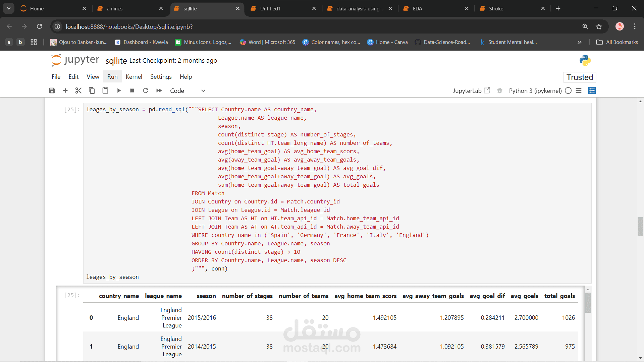Viewport: 644px width, 362px height.
Task: Click the Trusted notebook button
Action: [x=580, y=77]
